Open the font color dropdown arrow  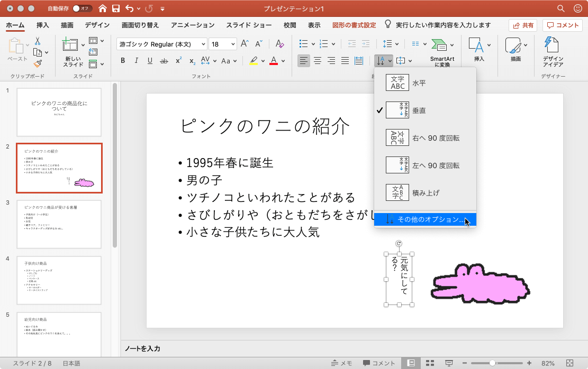tap(283, 61)
